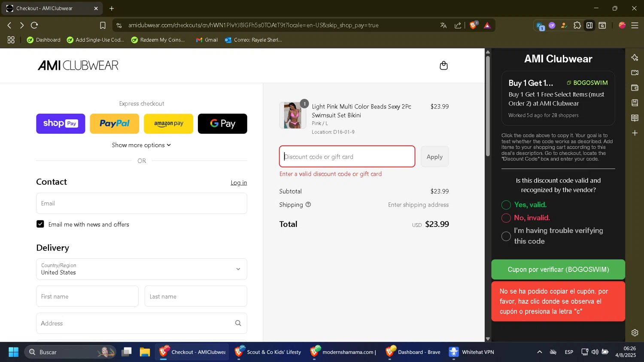This screenshot has height=362, width=644.
Task: Show hidden system tray icons chevron
Action: pos(539,352)
